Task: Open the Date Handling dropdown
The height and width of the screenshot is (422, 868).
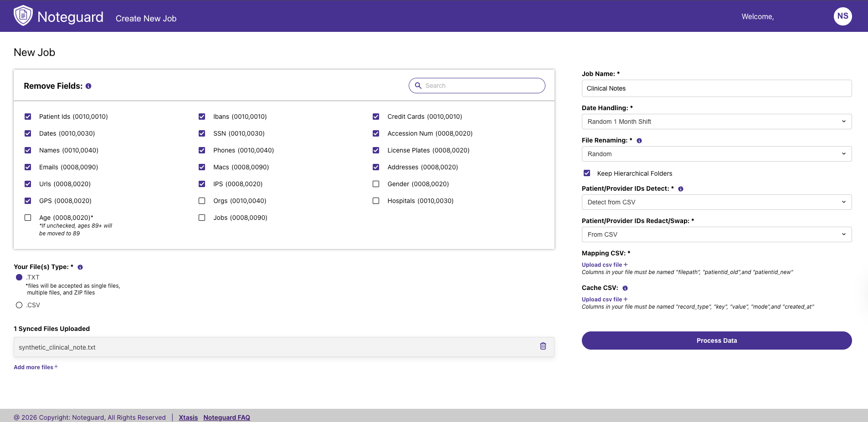Action: click(x=717, y=122)
